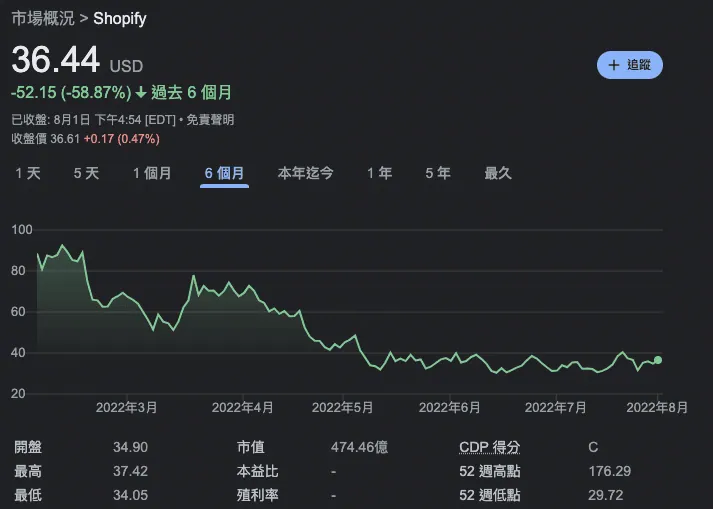713x509 pixels.
Task: Switch to 本年迄今 range tab
Action: 306,173
